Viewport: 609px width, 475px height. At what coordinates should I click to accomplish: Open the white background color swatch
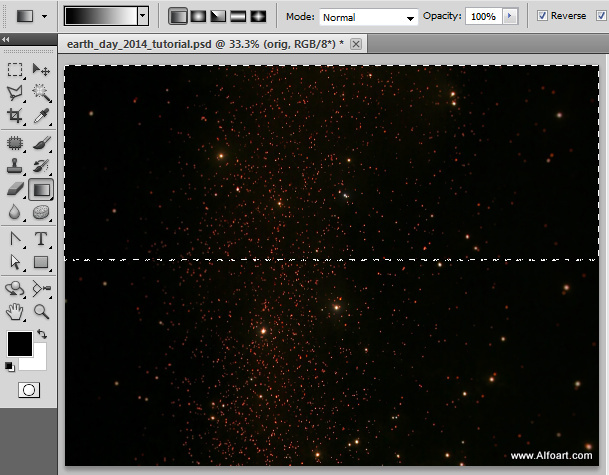point(40,361)
